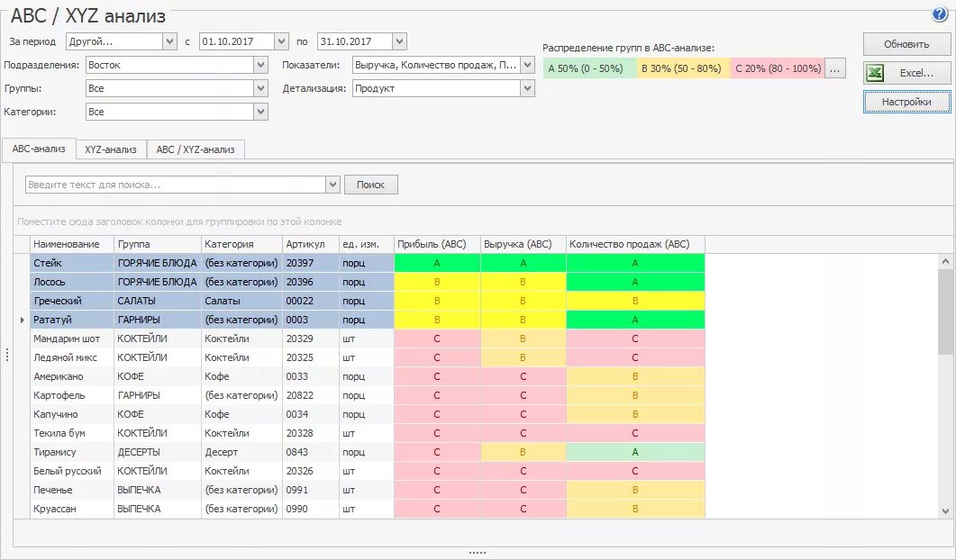Expand the За период dropdown

tap(169, 41)
